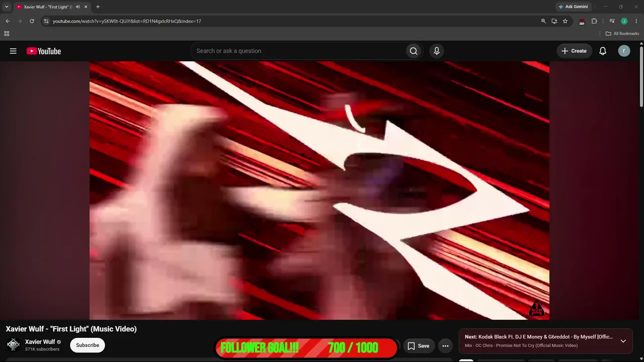
Task: Open YouTube notifications bell
Action: 603,51
